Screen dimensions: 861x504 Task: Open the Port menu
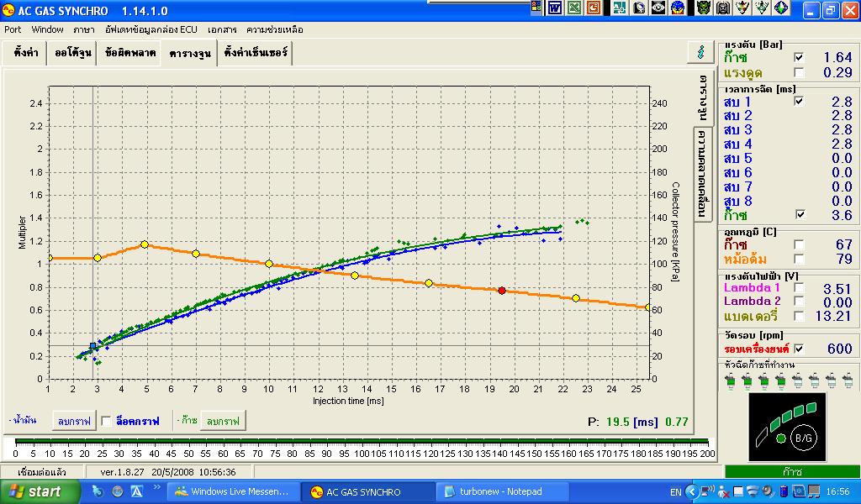13,29
